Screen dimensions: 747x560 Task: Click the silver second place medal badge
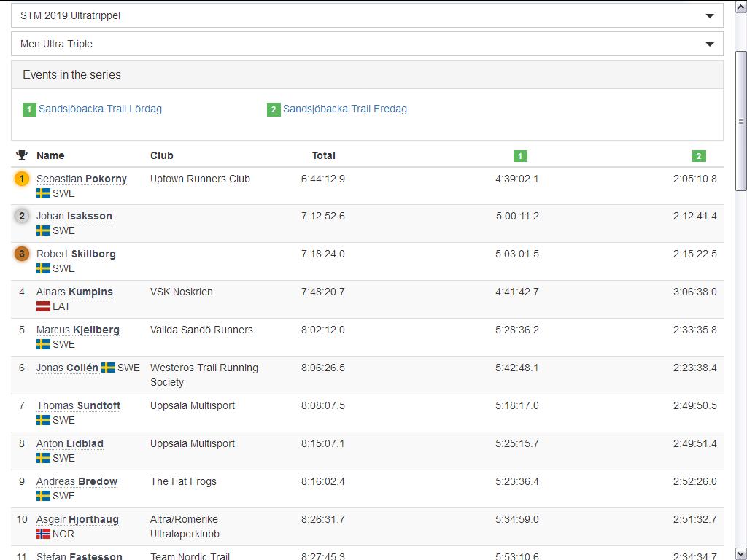point(22,216)
